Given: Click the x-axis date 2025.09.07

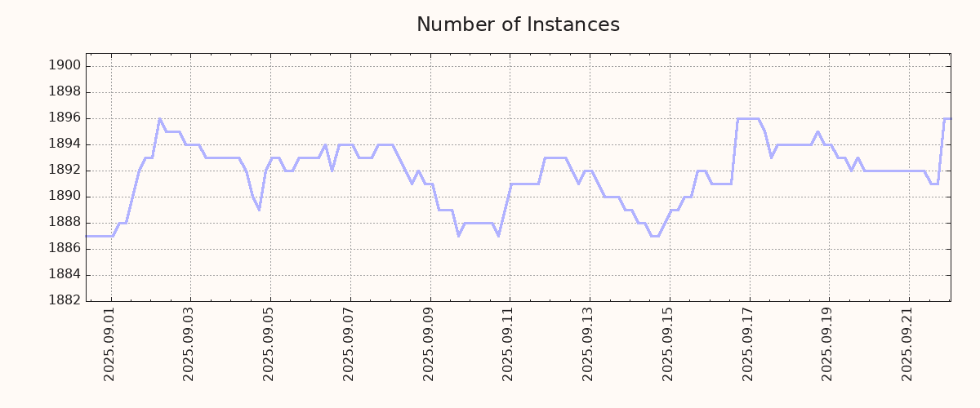Looking at the screenshot, I should click(350, 344).
